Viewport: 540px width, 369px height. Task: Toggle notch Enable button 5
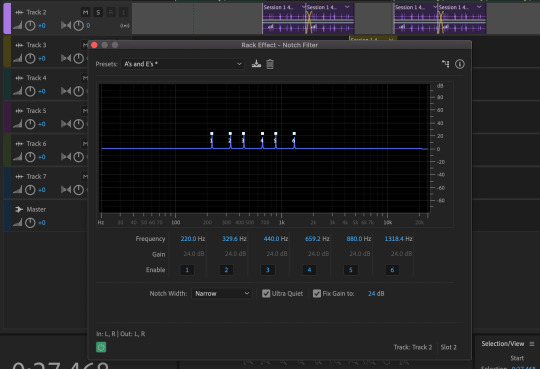point(351,270)
